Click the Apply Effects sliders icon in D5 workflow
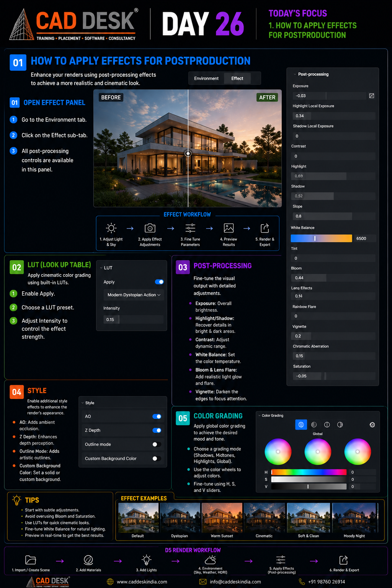The image size is (392, 588). [281, 560]
